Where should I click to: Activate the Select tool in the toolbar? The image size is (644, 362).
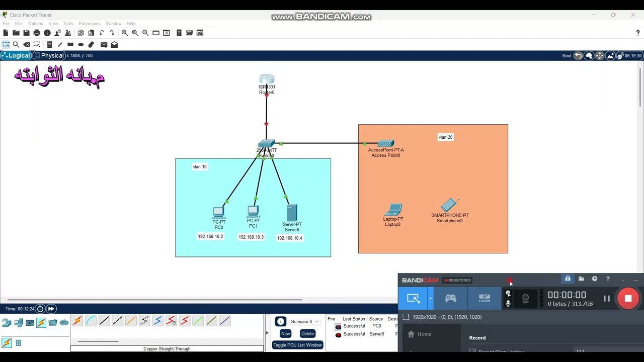(x=6, y=45)
